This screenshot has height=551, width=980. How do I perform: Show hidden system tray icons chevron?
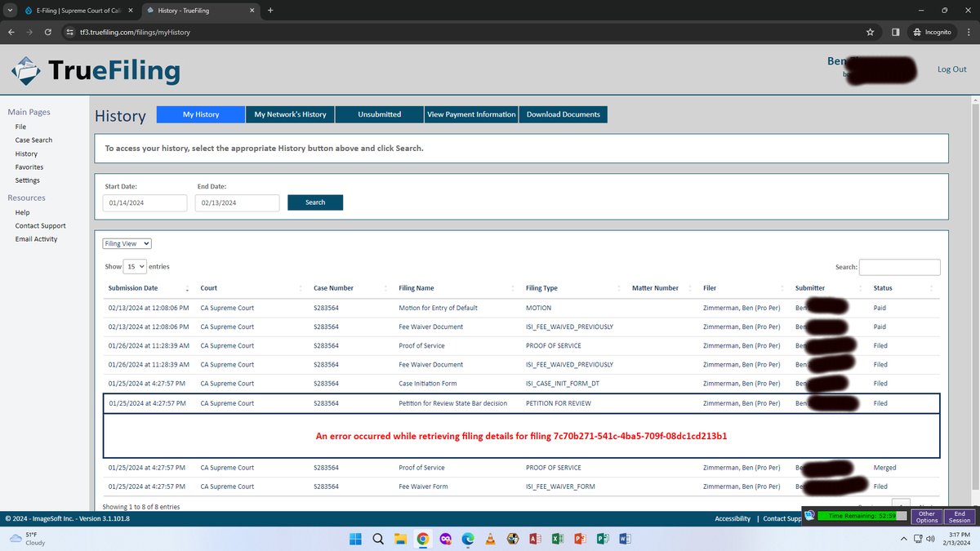pyautogui.click(x=903, y=539)
